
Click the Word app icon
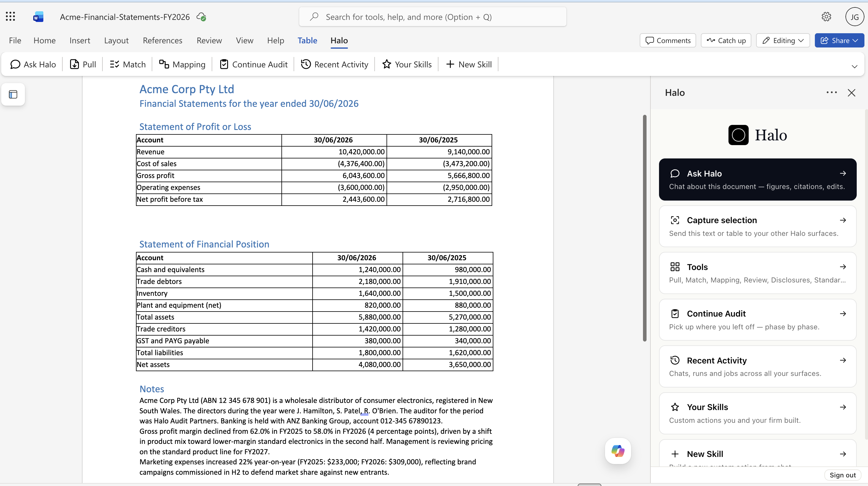(38, 17)
